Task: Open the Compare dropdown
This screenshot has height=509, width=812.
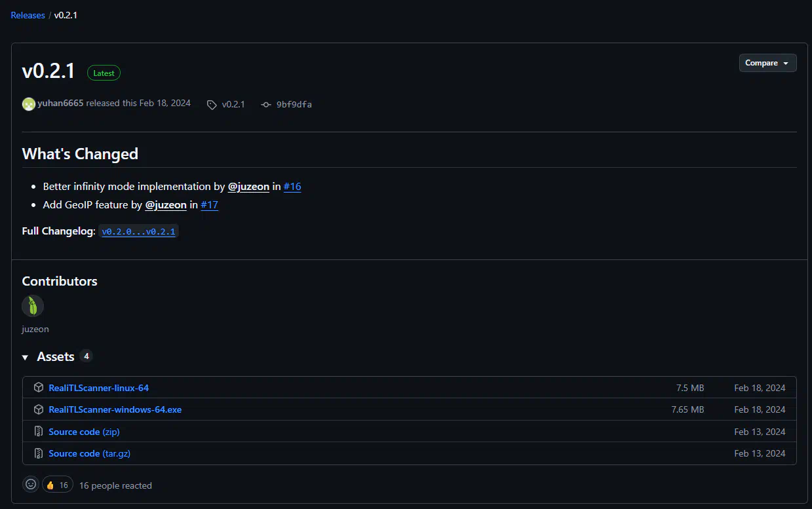Action: pyautogui.click(x=767, y=63)
